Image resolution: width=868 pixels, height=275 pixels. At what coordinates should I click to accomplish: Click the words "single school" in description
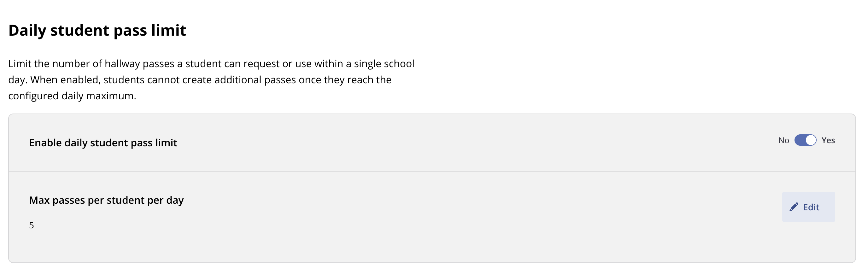coord(384,64)
